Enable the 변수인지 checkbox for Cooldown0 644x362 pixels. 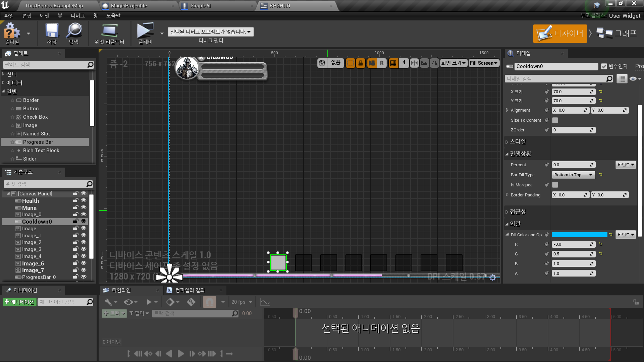click(x=604, y=66)
